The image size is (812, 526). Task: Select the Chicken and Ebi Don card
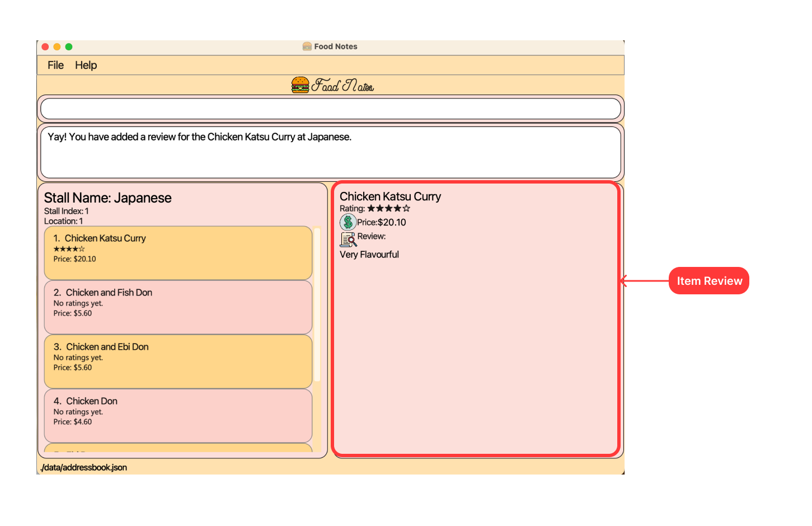coord(178,361)
